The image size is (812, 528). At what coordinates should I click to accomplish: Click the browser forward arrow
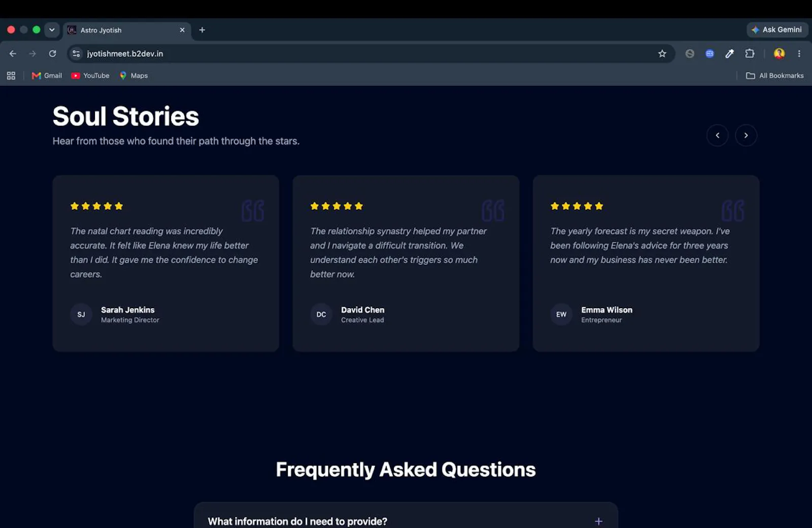pos(32,53)
